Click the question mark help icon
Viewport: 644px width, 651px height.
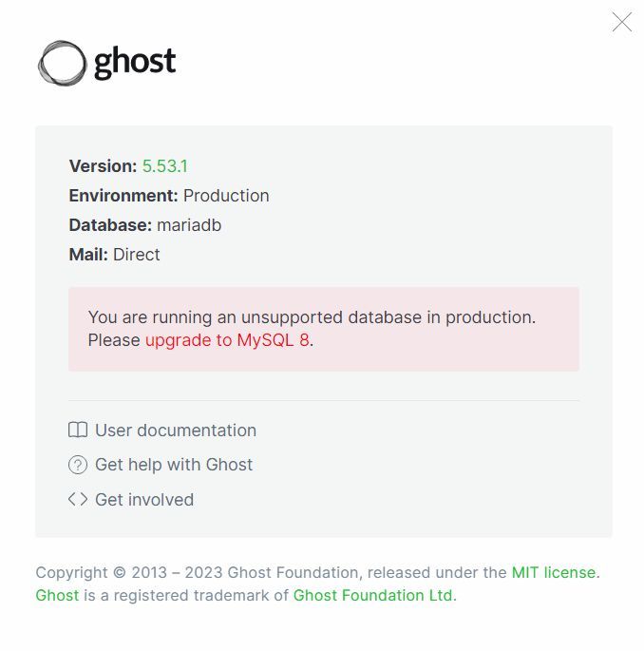pyautogui.click(x=78, y=465)
